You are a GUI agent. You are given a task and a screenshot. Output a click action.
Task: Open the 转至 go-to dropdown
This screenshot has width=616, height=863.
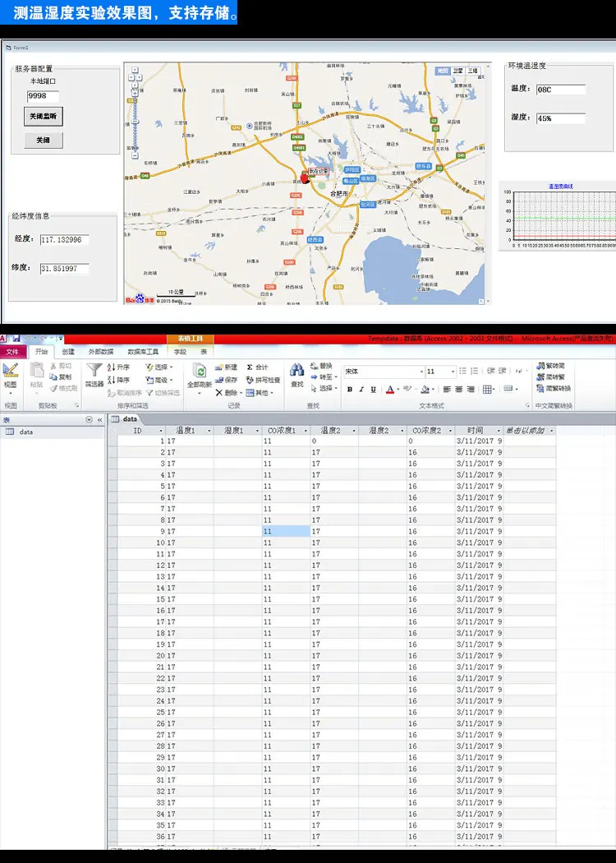(324, 377)
